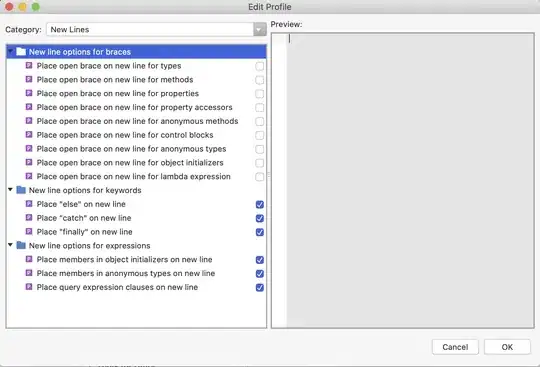Open the Category dropdown showing New Lines
540x367 pixels.
pyautogui.click(x=156, y=30)
